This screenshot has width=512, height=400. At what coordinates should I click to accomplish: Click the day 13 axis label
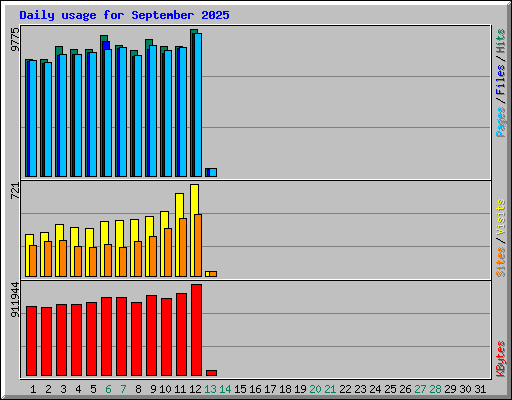[210, 389]
